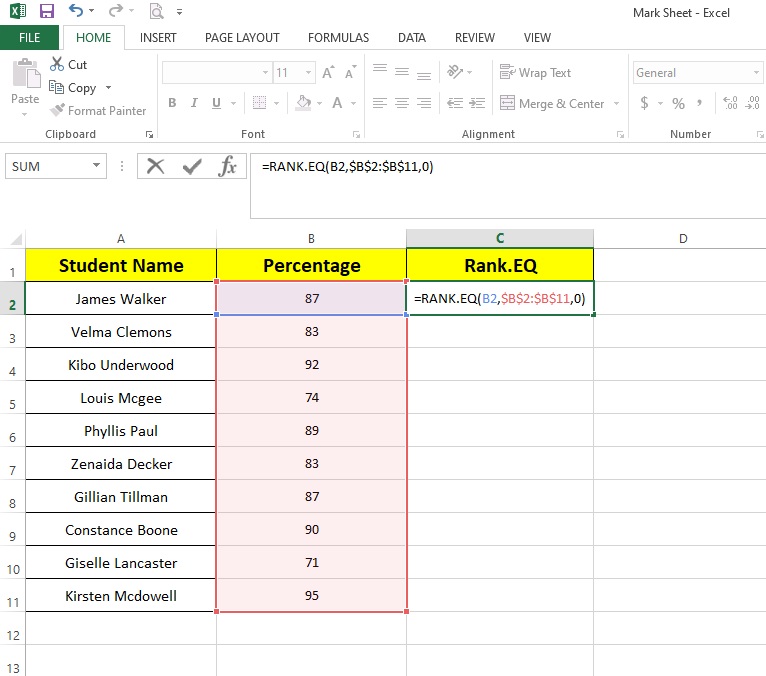Expand Copy options dropdown arrow
This screenshot has height=676, width=766.
click(x=108, y=88)
